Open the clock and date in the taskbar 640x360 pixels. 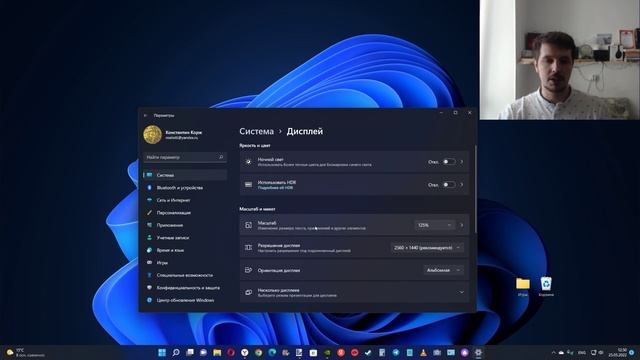[617, 353]
